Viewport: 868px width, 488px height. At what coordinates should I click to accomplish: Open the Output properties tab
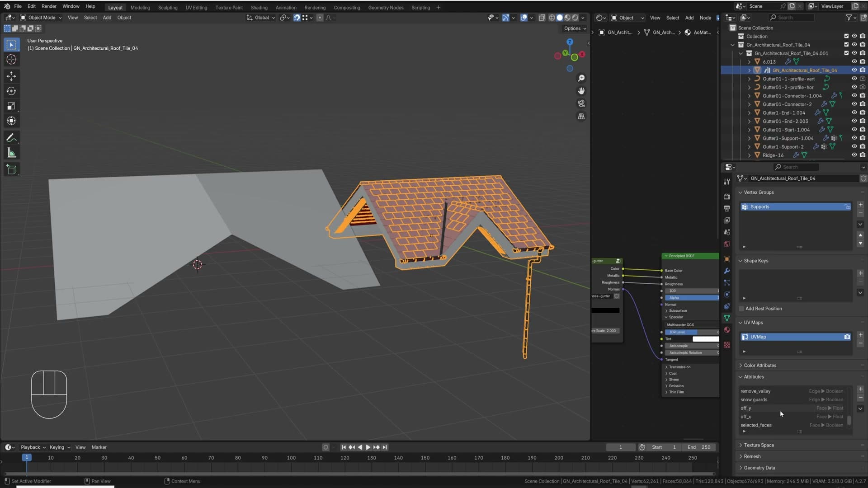coord(727,208)
